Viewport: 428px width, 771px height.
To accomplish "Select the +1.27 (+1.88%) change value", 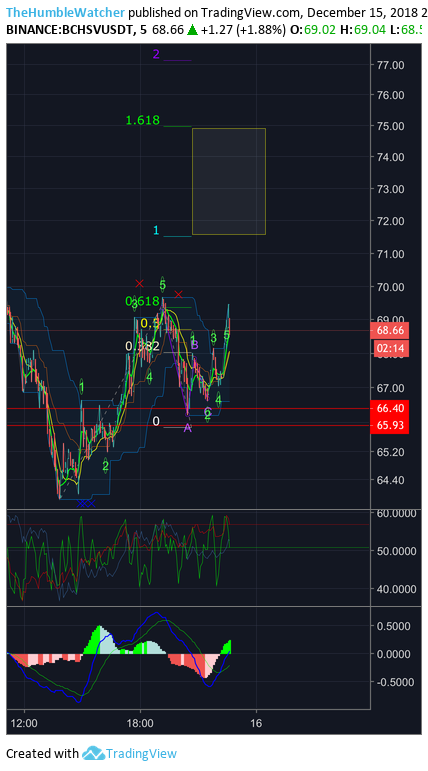I will click(x=243, y=30).
